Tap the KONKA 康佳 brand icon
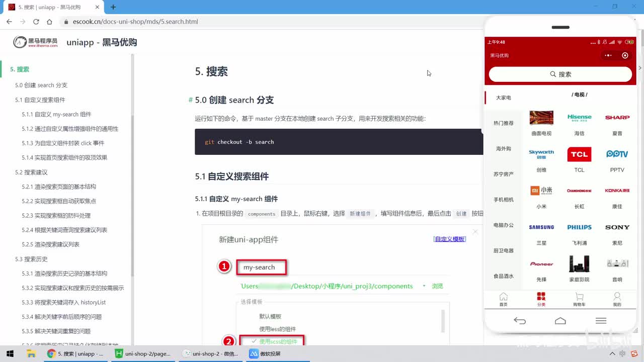Image resolution: width=644 pixels, height=362 pixels. pyautogui.click(x=617, y=191)
